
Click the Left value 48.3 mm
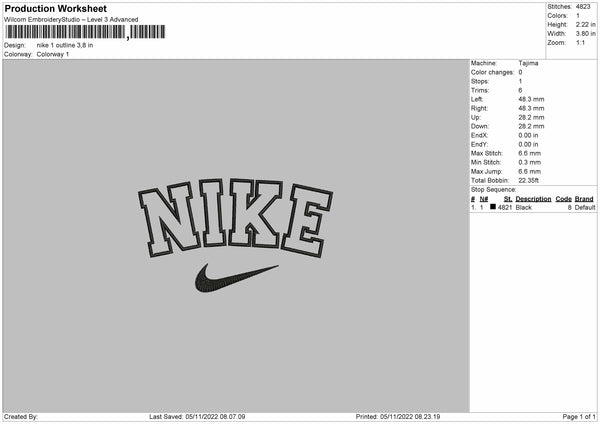tap(531, 99)
